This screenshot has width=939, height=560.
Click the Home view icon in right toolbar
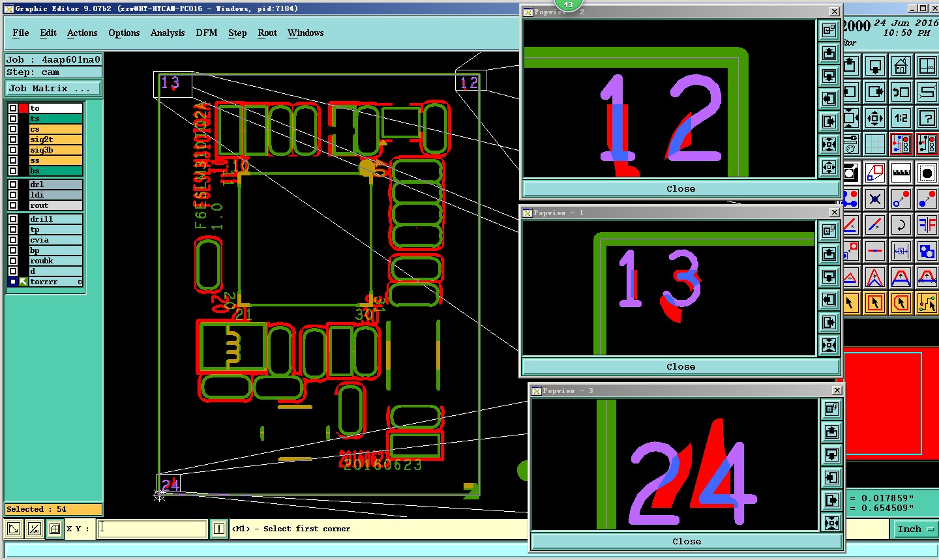(901, 66)
